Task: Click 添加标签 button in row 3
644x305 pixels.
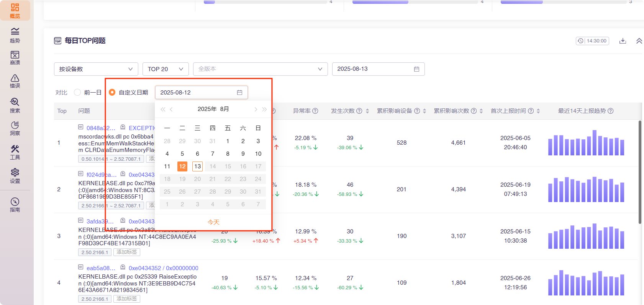Action: 127,252
